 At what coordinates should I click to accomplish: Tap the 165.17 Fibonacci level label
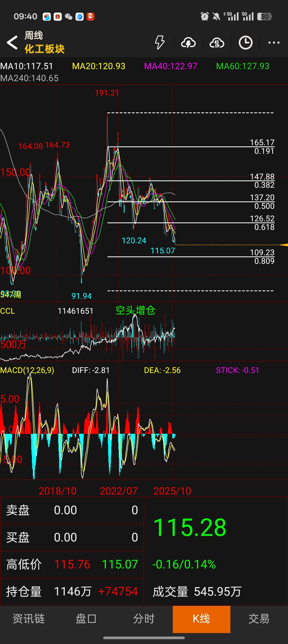point(262,142)
